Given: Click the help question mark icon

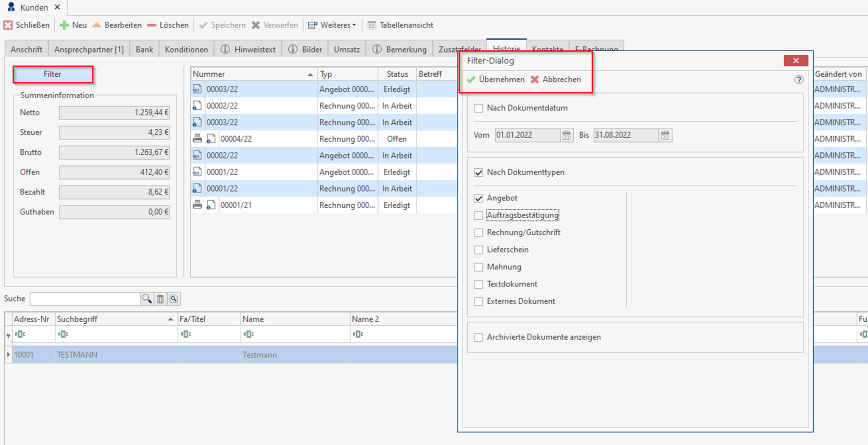Looking at the screenshot, I should (799, 80).
